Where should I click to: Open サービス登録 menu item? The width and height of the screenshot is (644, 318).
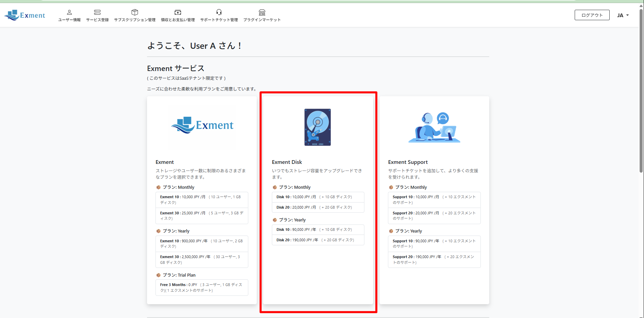pos(97,20)
